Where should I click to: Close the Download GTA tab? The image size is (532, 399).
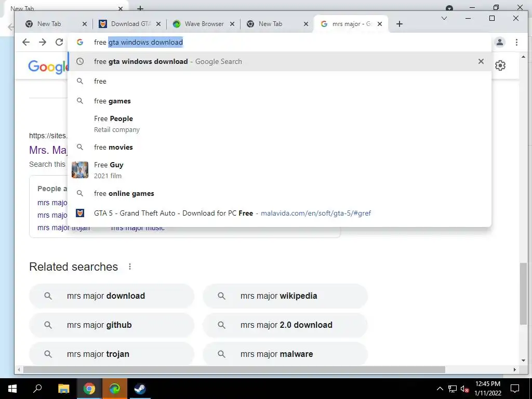[158, 24]
